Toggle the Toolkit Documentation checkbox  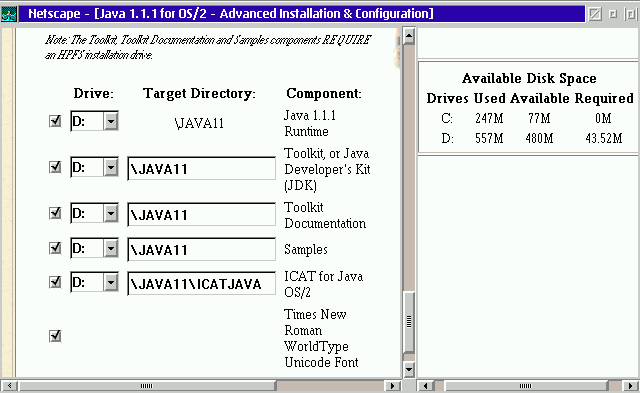pyautogui.click(x=55, y=213)
